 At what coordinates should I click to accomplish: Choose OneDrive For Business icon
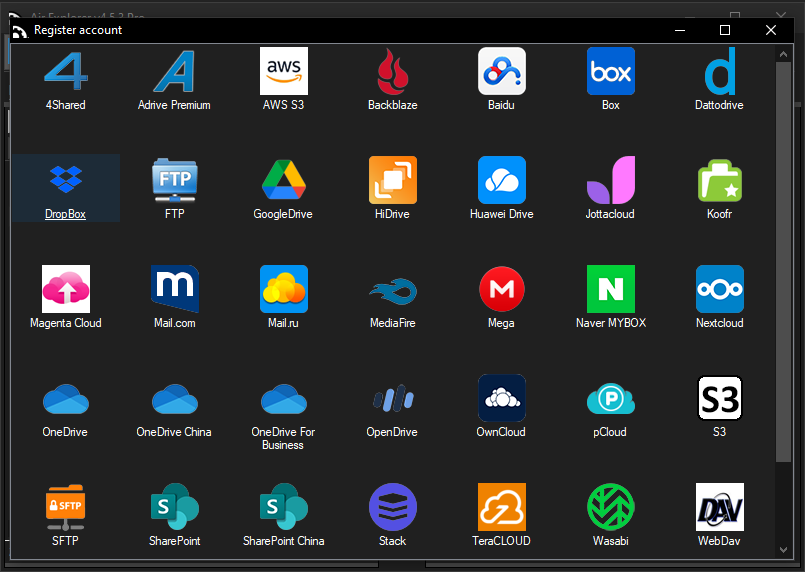pos(284,399)
